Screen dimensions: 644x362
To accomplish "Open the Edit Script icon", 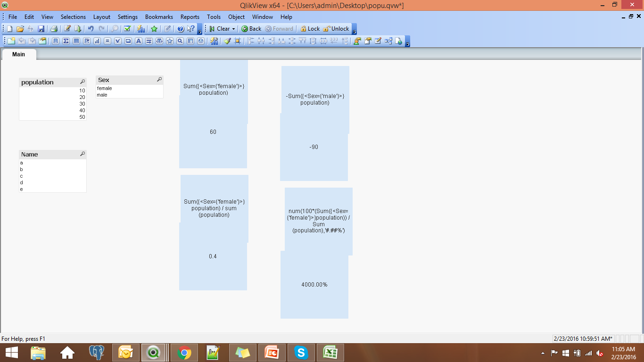I will (x=67, y=29).
